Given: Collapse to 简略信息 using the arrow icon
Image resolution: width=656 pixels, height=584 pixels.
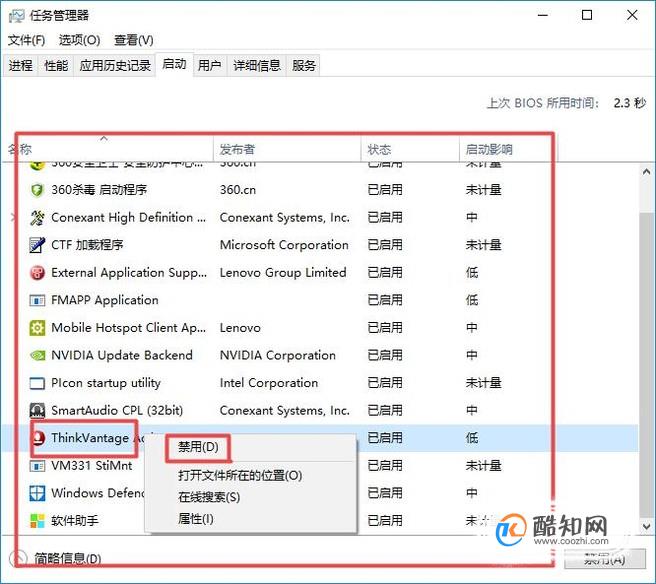Looking at the screenshot, I should (x=19, y=558).
